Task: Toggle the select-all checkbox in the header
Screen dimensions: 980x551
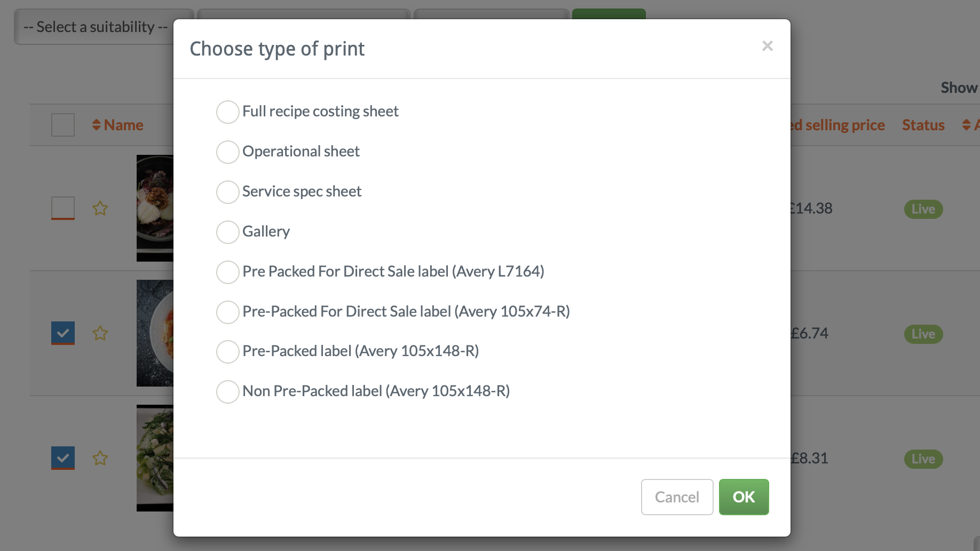Action: click(x=62, y=124)
